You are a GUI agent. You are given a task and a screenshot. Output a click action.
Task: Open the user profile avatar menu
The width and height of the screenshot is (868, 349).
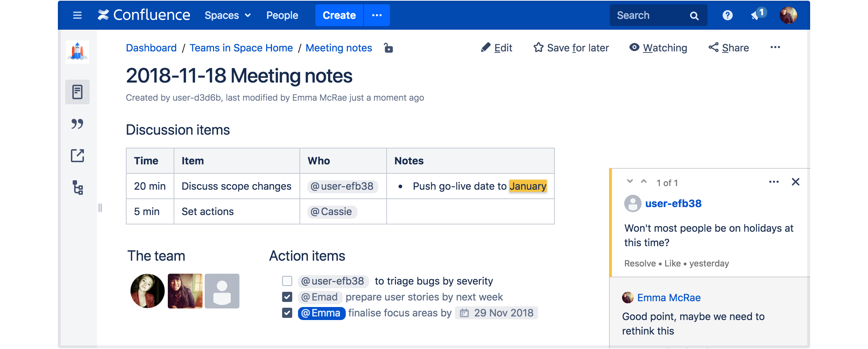point(788,15)
